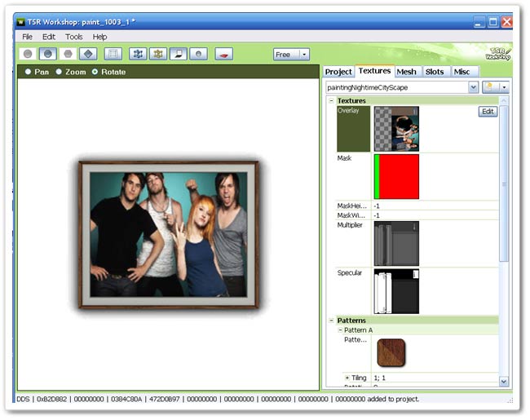Open the Free camera mode dropdown
The width and height of the screenshot is (530, 420).
point(292,54)
